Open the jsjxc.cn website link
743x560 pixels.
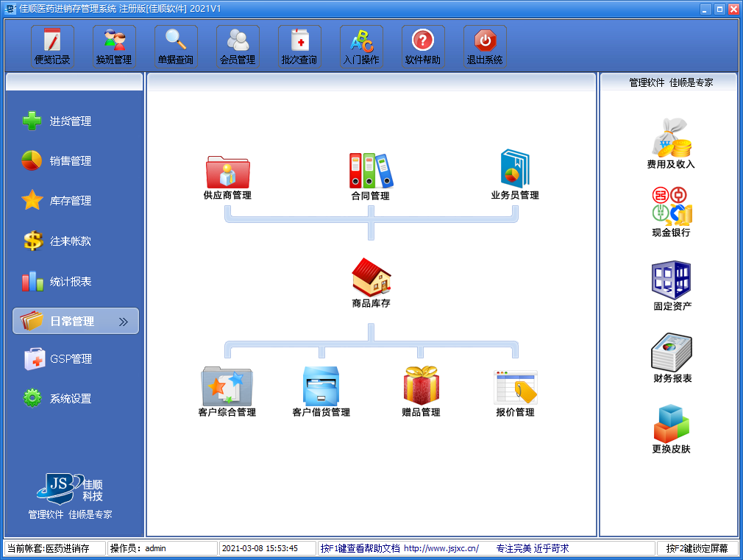pos(441,548)
